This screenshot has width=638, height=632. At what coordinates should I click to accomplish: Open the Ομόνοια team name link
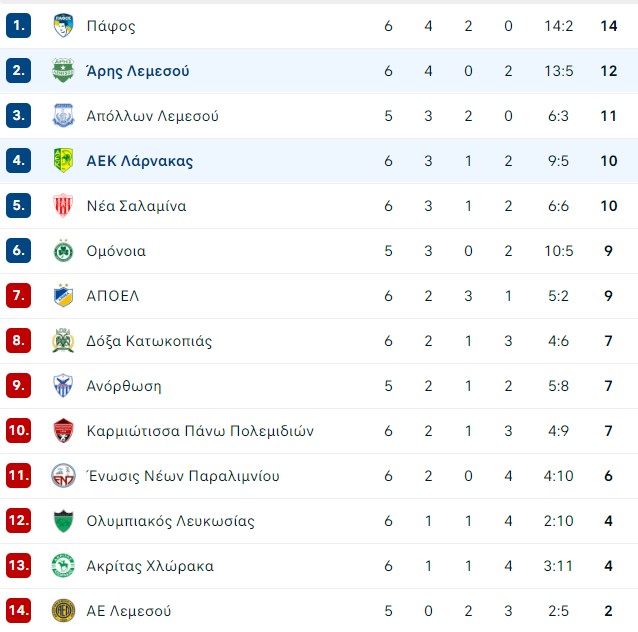tap(116, 251)
